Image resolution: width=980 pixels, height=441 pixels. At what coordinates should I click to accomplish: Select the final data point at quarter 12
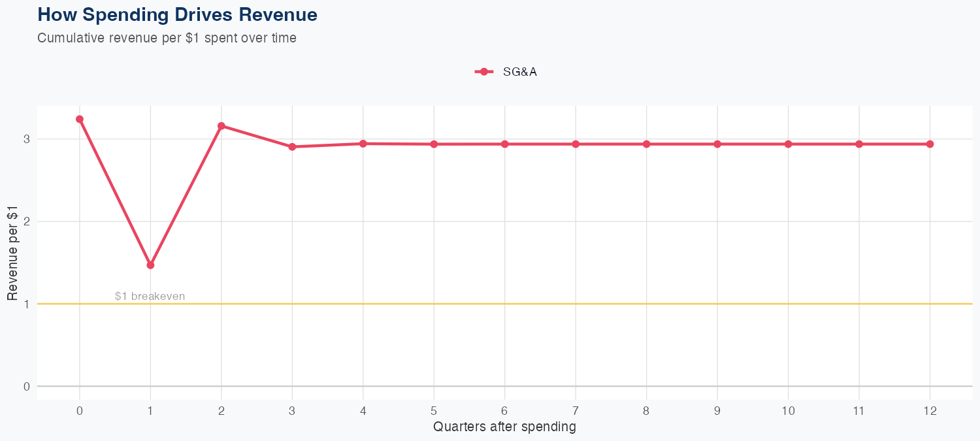[x=930, y=144]
